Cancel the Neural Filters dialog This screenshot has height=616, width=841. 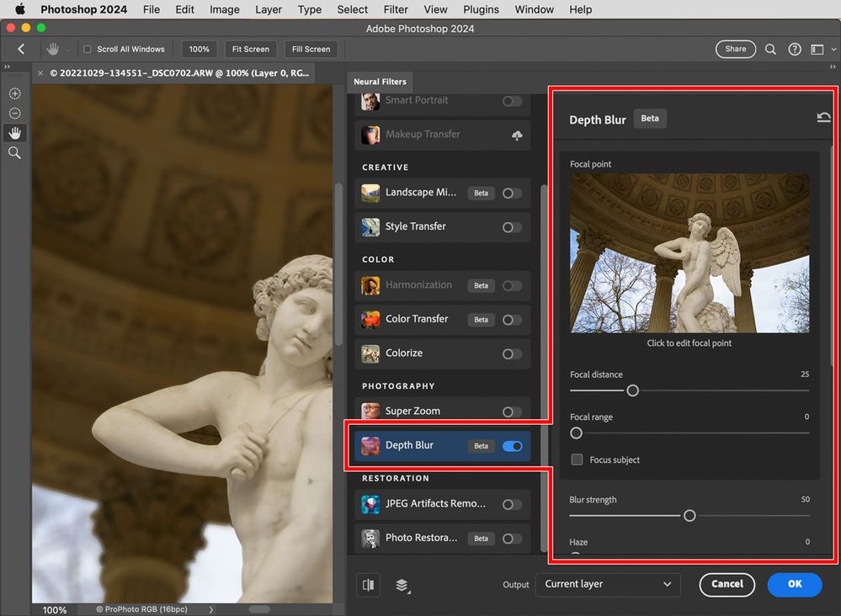727,584
